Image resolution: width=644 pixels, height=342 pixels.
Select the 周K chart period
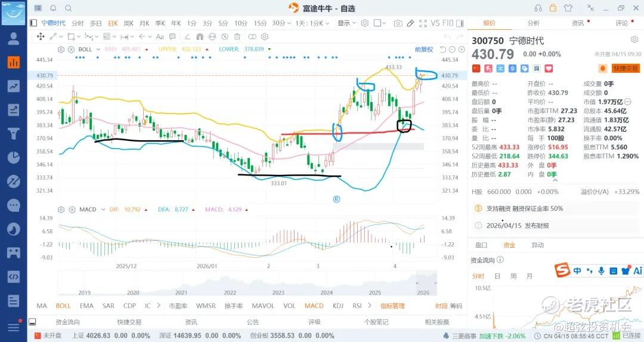129,23
